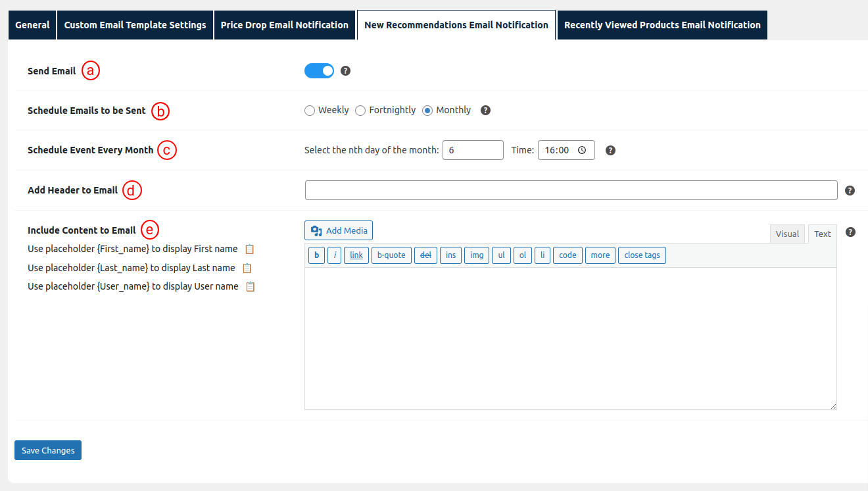Viewport: 868px width, 491px height.
Task: Disable the Send Email toggle switch
Action: click(x=319, y=71)
